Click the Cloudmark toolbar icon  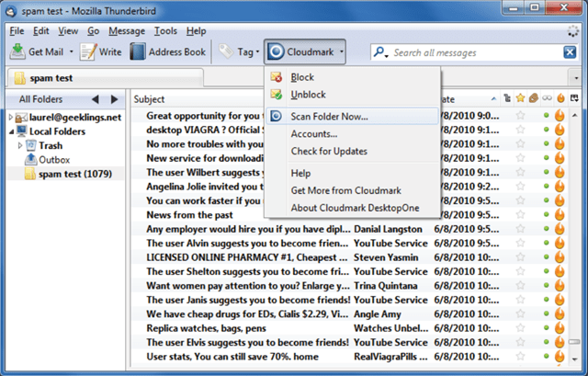pyautogui.click(x=277, y=51)
